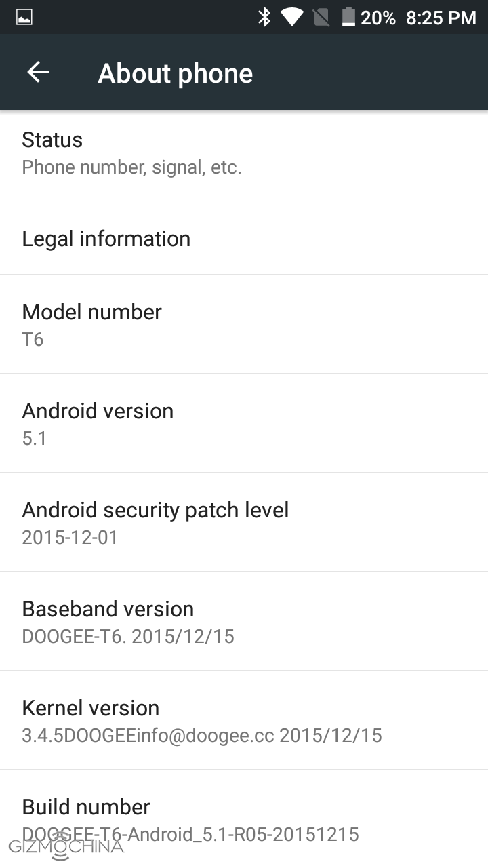Screen dimensions: 488x868
Task: Tap the picture notification icon
Action: point(24,18)
